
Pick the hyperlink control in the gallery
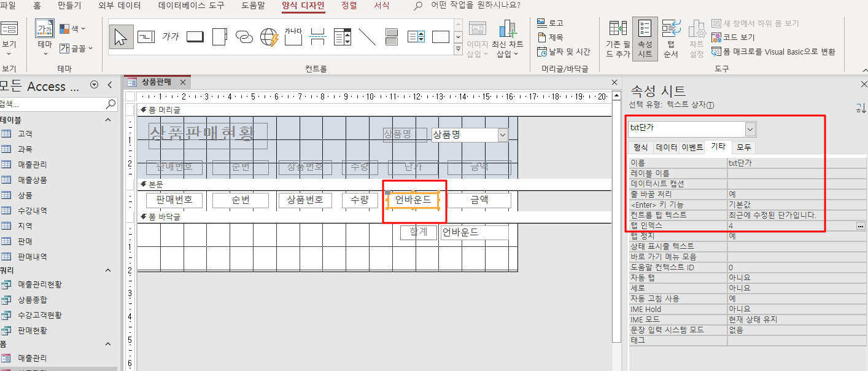[244, 37]
